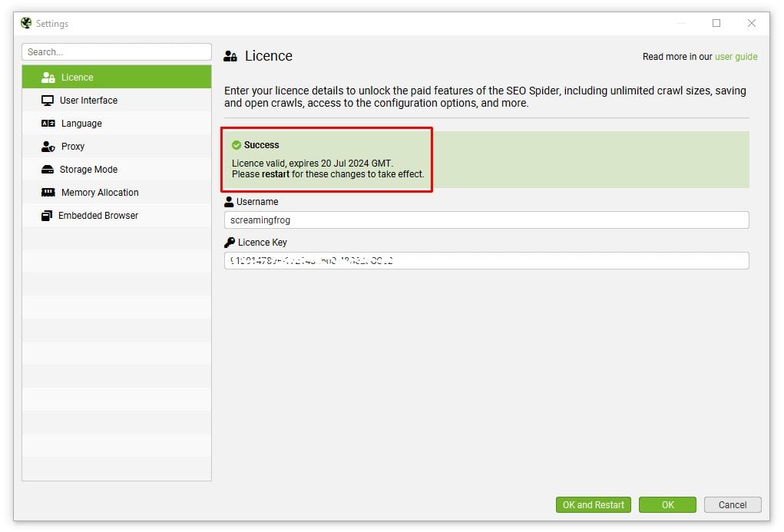The image size is (784, 532).
Task: Click the Licence Key key icon
Action: tap(228, 242)
